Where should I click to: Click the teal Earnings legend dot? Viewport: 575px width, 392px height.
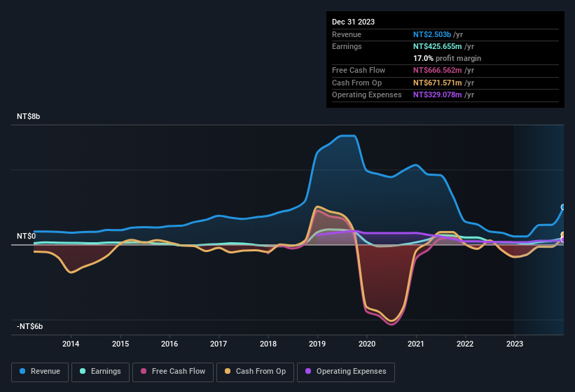pos(83,372)
